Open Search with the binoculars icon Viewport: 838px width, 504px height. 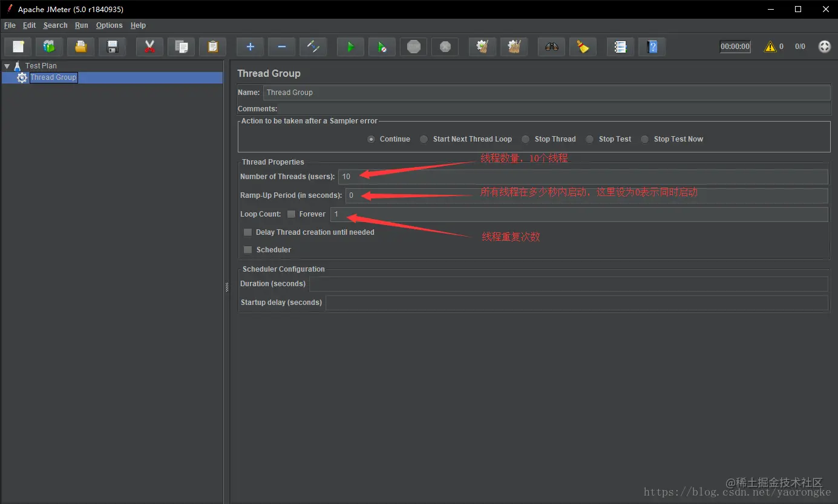tap(552, 47)
